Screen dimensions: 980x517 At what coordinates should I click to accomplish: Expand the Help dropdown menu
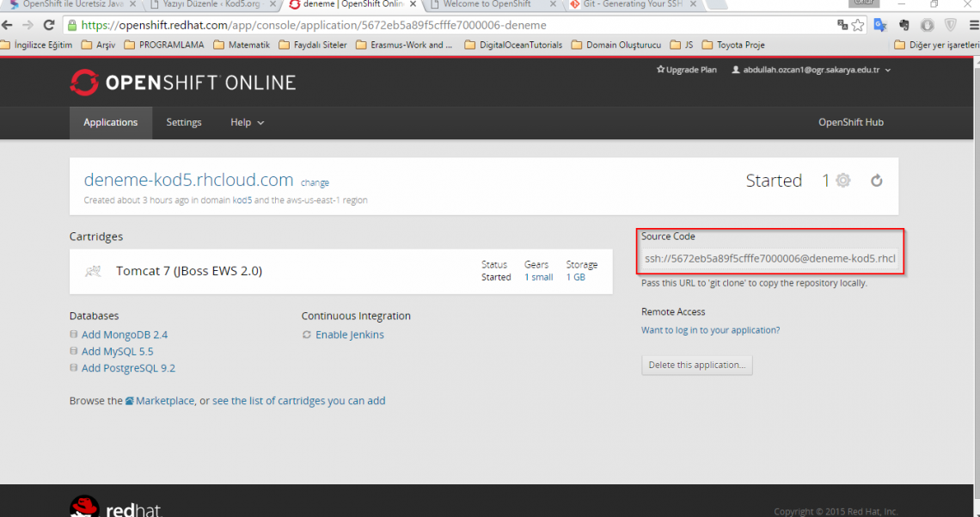247,122
